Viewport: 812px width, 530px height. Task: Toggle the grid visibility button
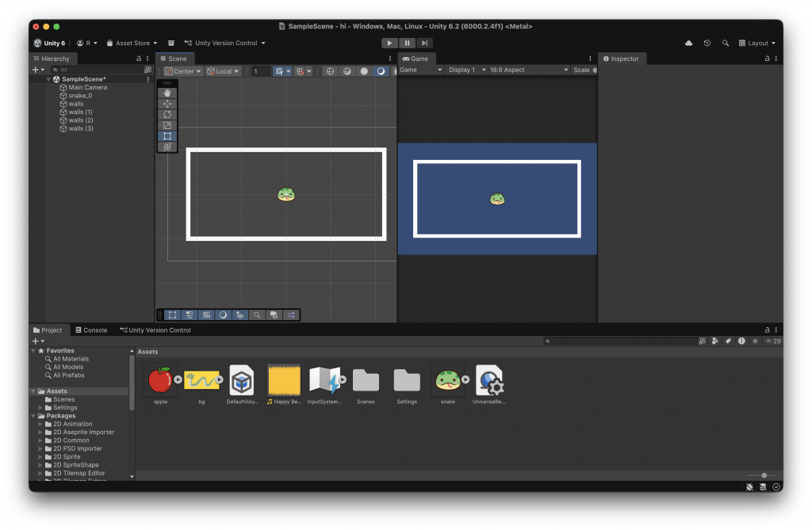pyautogui.click(x=279, y=71)
